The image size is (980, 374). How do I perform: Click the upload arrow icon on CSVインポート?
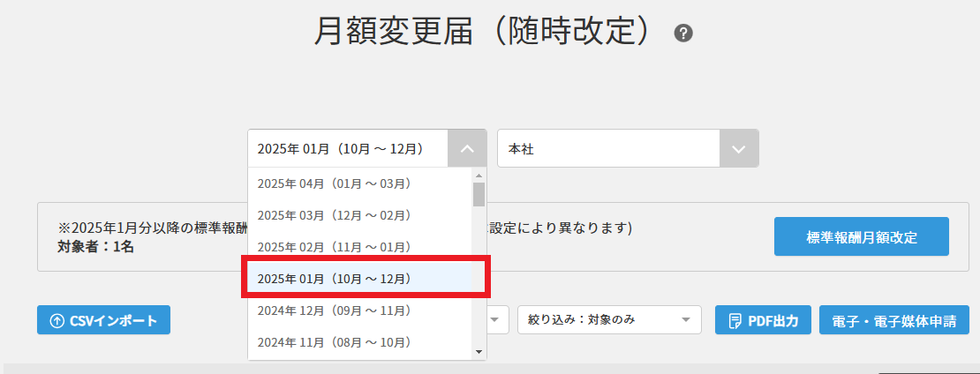tap(57, 320)
